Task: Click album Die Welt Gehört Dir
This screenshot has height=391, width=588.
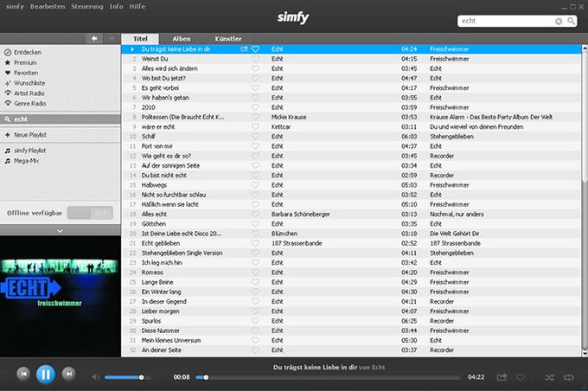Action: [455, 234]
